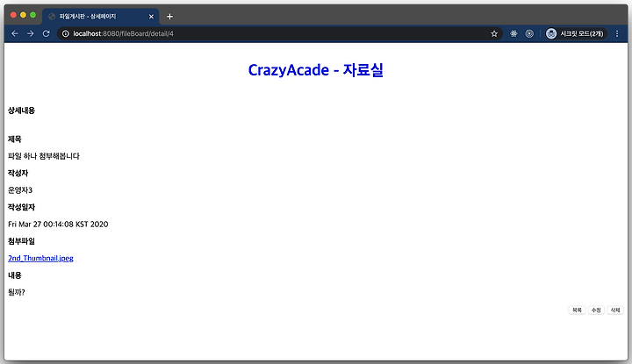View site information for localhost
The image size is (632, 364).
pyautogui.click(x=65, y=34)
